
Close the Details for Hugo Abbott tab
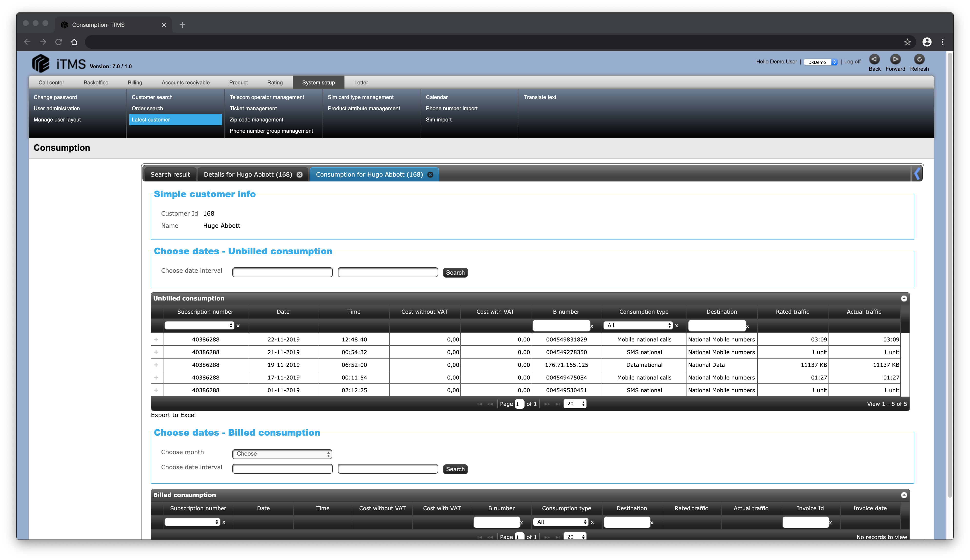[x=299, y=175]
